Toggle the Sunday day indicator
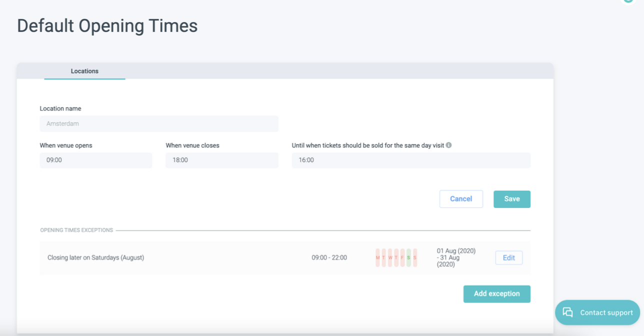This screenshot has height=336, width=644. click(415, 258)
